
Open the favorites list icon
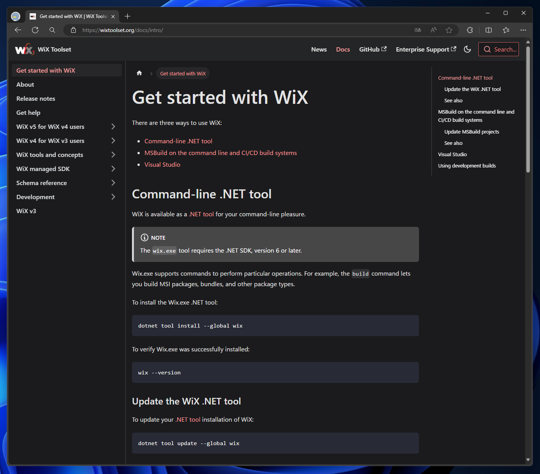(x=506, y=30)
